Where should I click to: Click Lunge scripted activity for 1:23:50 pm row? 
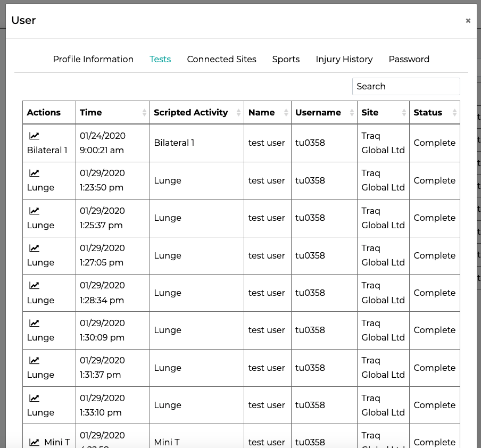click(x=168, y=180)
